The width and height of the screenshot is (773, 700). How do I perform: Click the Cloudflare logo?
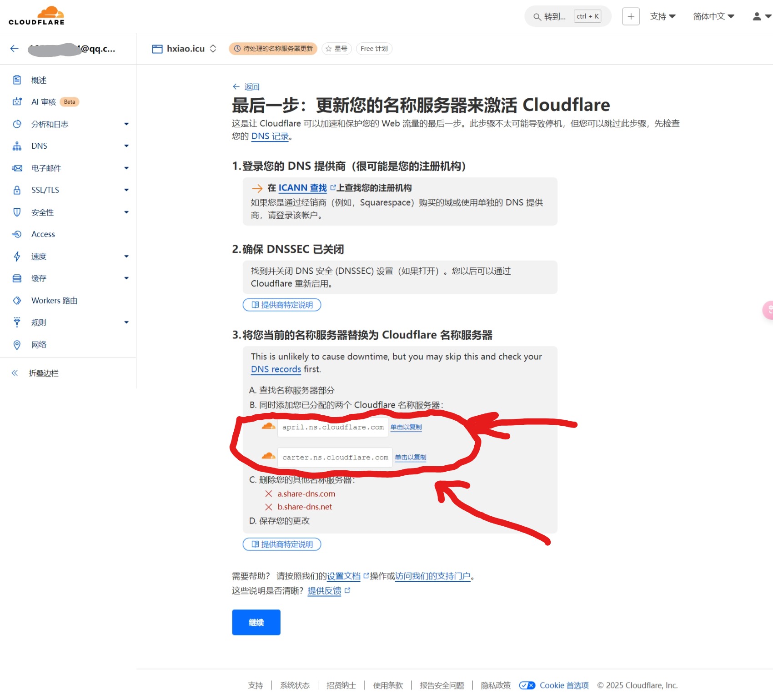point(36,16)
